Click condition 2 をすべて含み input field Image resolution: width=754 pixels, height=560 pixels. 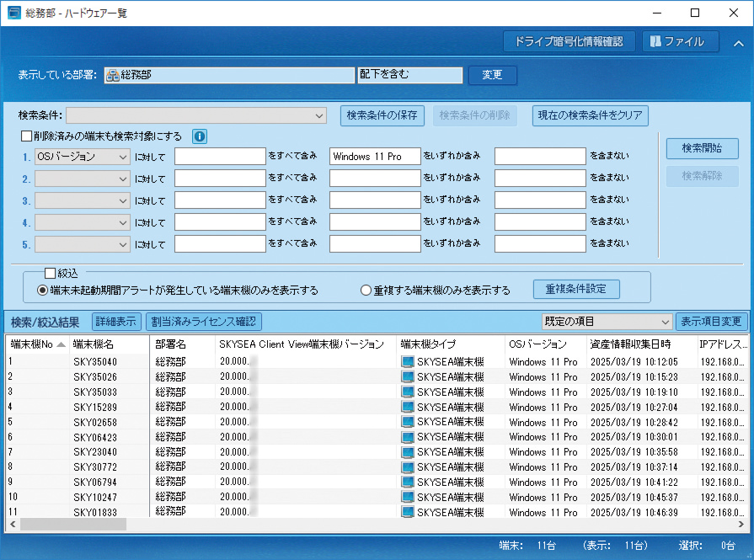220,179
